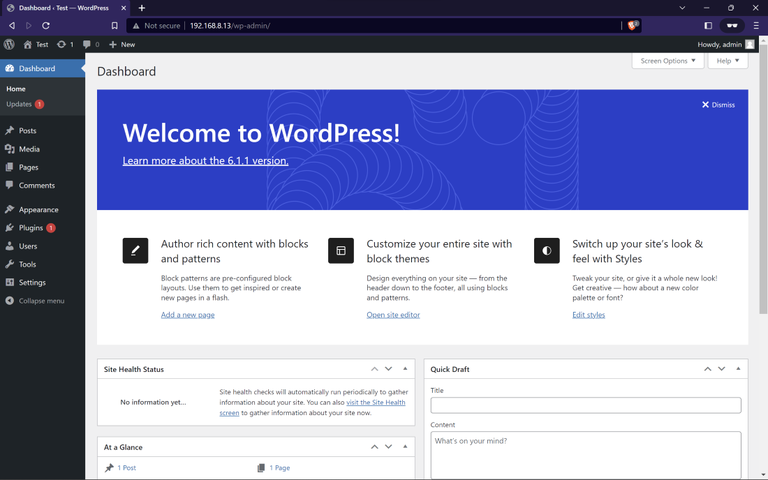
Task: Click the Appearance brush icon
Action: click(x=9, y=209)
